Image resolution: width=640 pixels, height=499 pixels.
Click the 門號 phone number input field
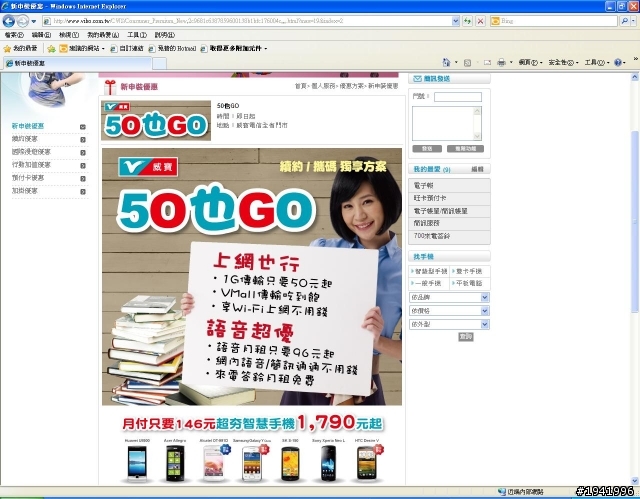point(458,97)
